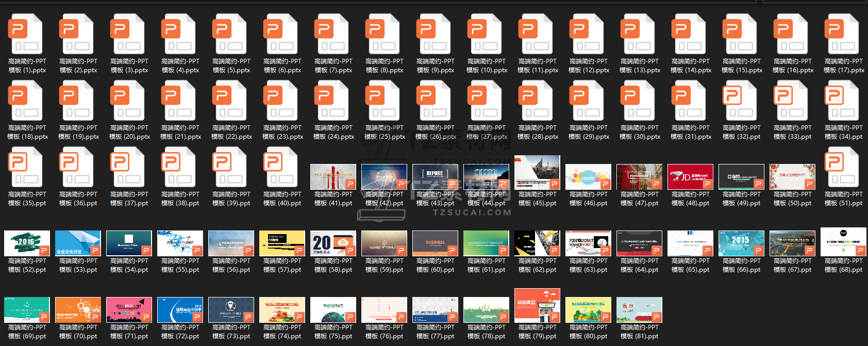The image size is (868, 346).
Task: Select file icon 高端简约-PPT模板 (35).ppt
Action: pyautogui.click(x=25, y=167)
